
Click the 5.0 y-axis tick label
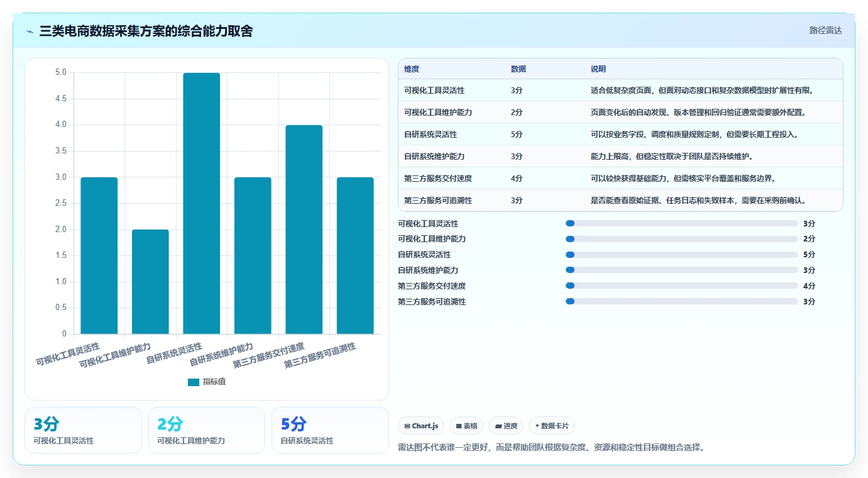(61, 72)
